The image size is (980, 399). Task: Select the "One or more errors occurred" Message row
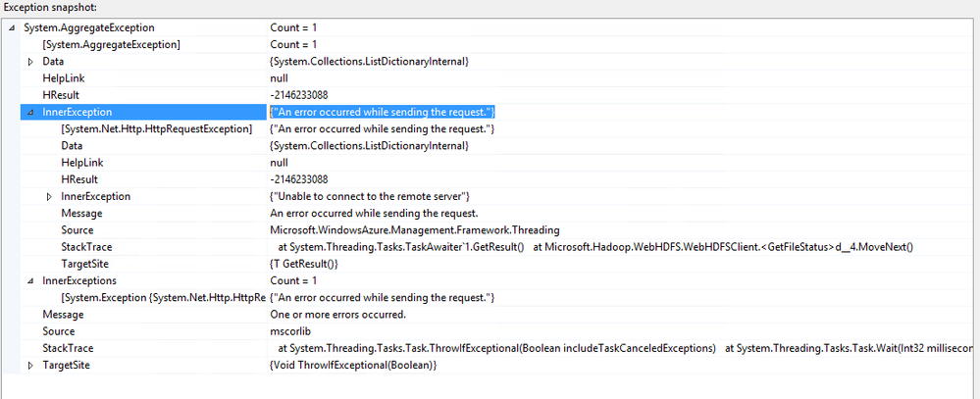63,315
